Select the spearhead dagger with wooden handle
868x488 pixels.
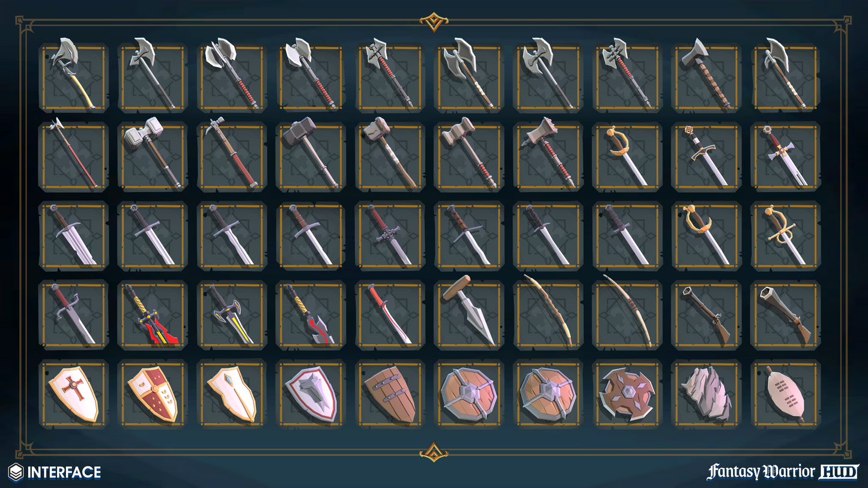point(469,315)
